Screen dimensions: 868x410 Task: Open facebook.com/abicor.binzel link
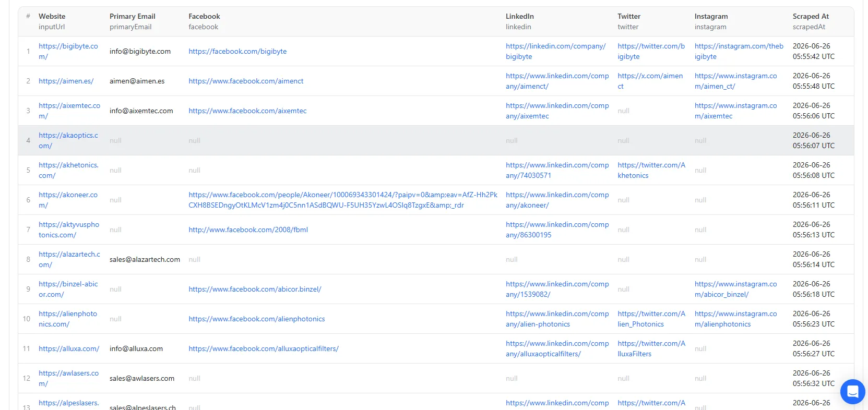pyautogui.click(x=255, y=289)
